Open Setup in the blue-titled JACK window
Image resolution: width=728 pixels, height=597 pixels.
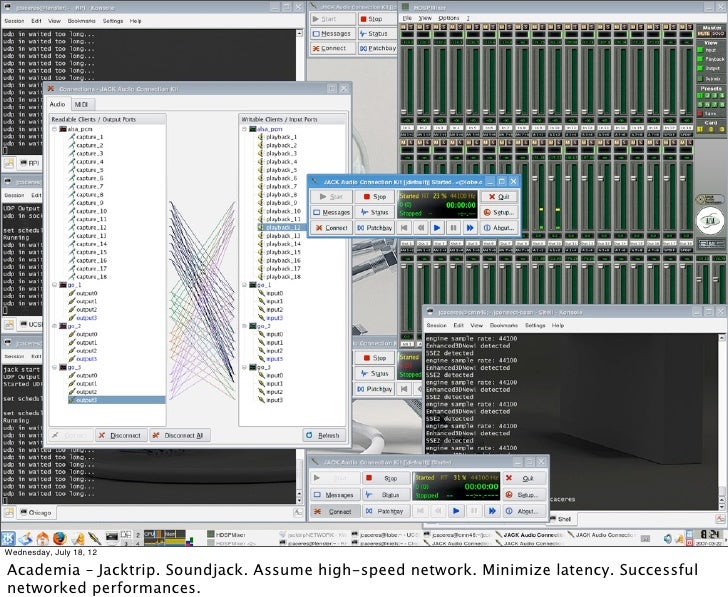click(x=497, y=212)
